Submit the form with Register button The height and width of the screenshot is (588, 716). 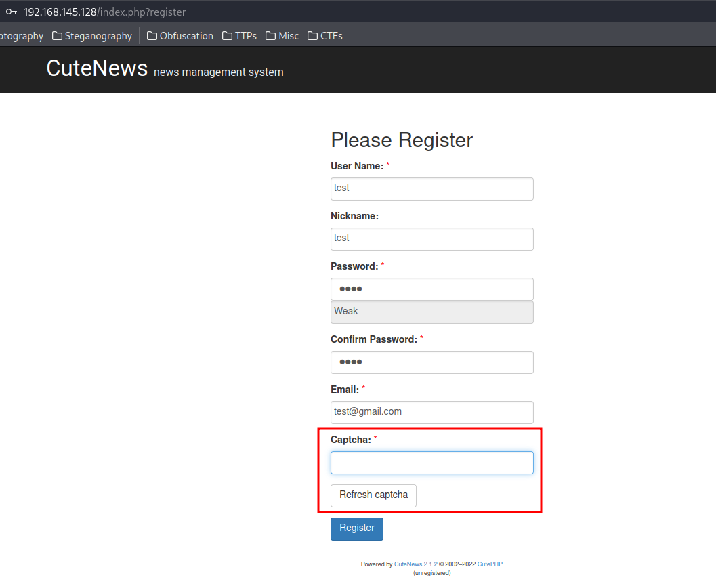click(x=356, y=528)
